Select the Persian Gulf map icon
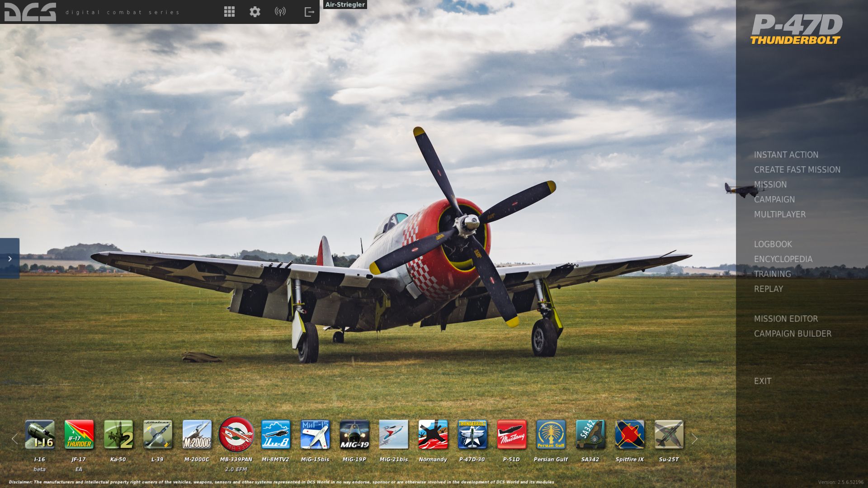 tap(551, 434)
